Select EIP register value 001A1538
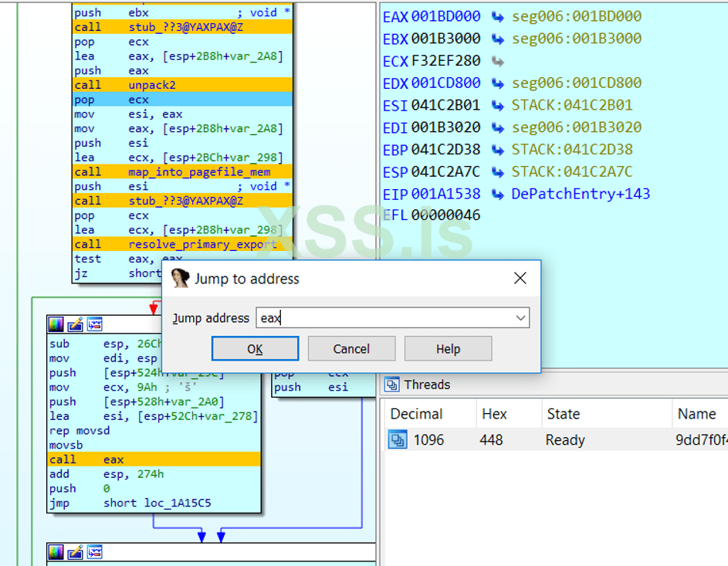728x566 pixels. [445, 194]
